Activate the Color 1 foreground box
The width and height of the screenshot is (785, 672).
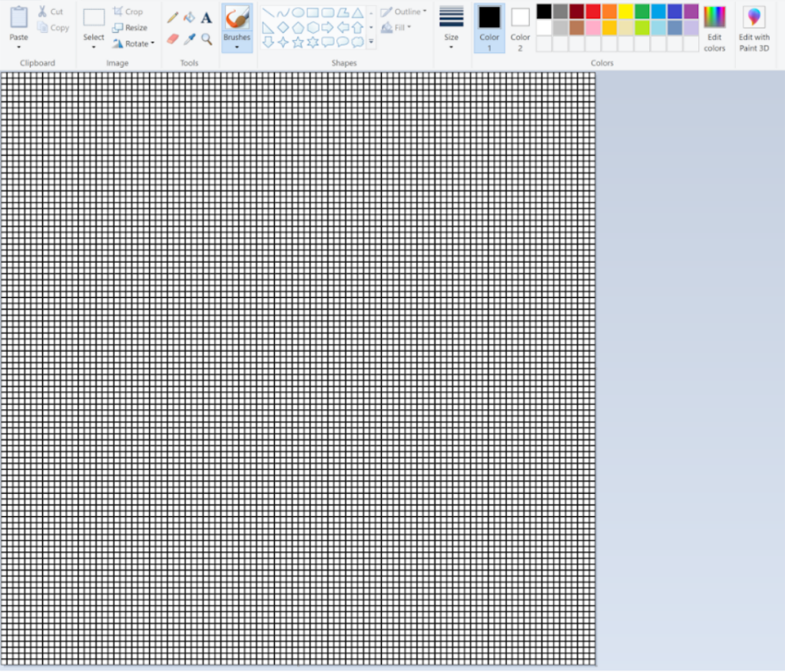click(x=489, y=28)
